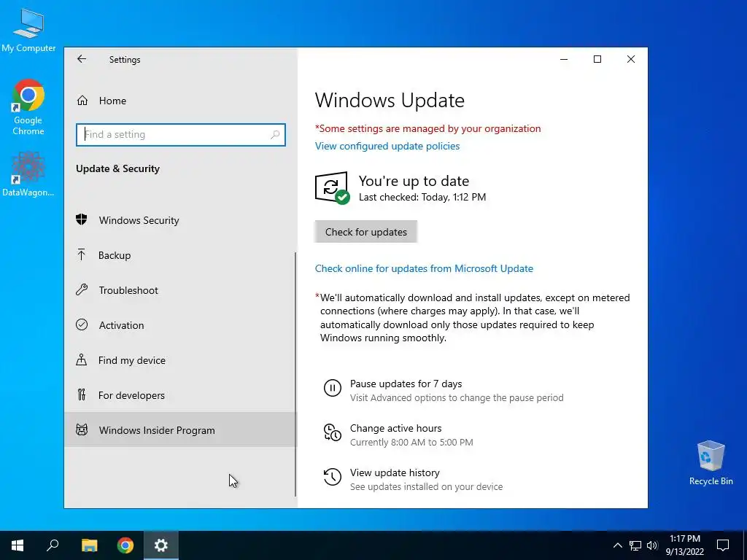747x560 pixels.
Task: Close the Settings window
Action: point(631,59)
